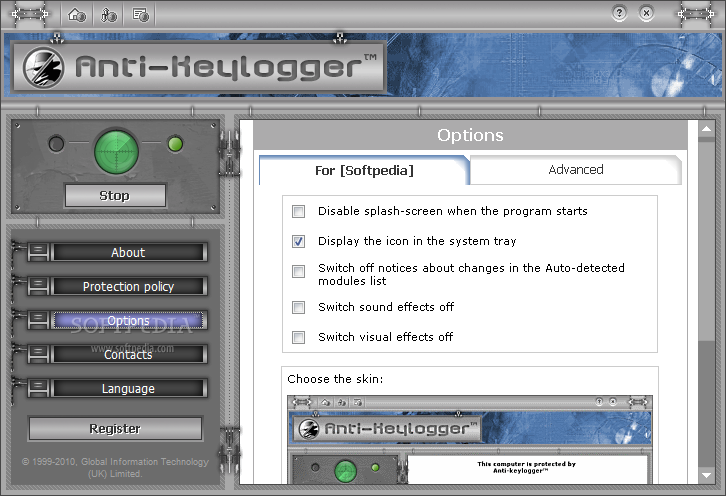Click the icon beside About
Viewport: 726px width, 496px height.
(38, 252)
